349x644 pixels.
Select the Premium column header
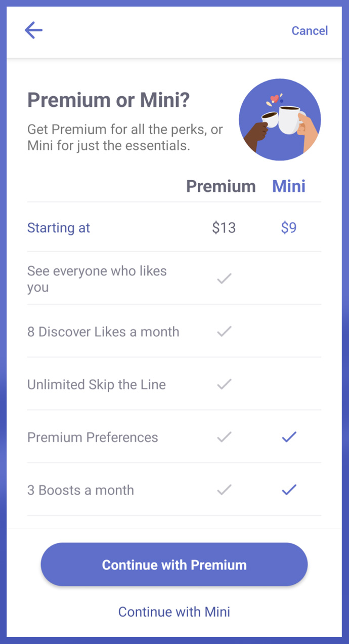(221, 186)
